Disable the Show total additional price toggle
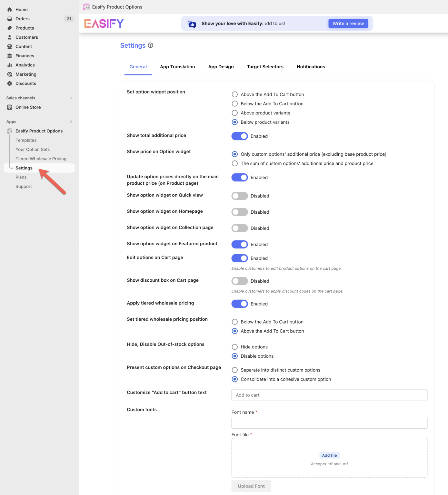This screenshot has width=448, height=495. (239, 136)
